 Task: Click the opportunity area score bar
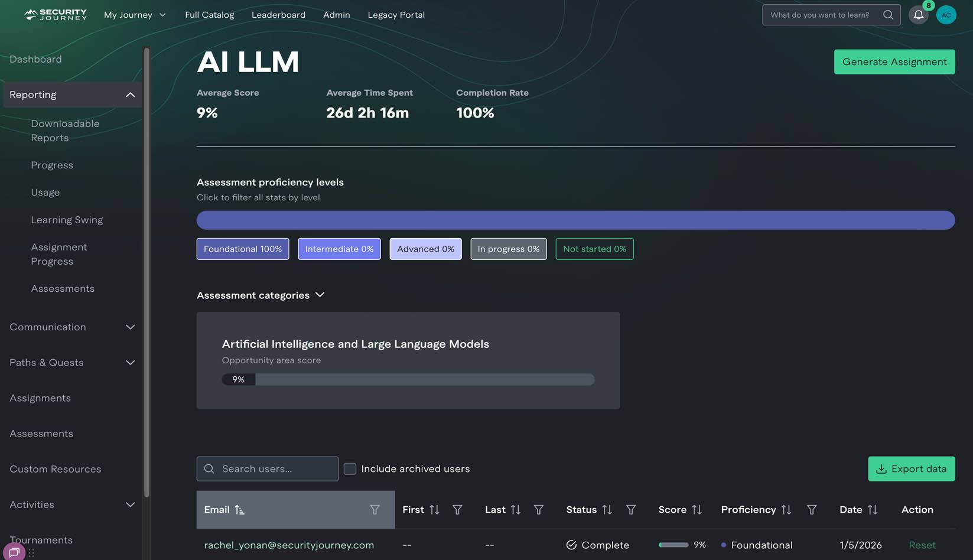coord(408,380)
